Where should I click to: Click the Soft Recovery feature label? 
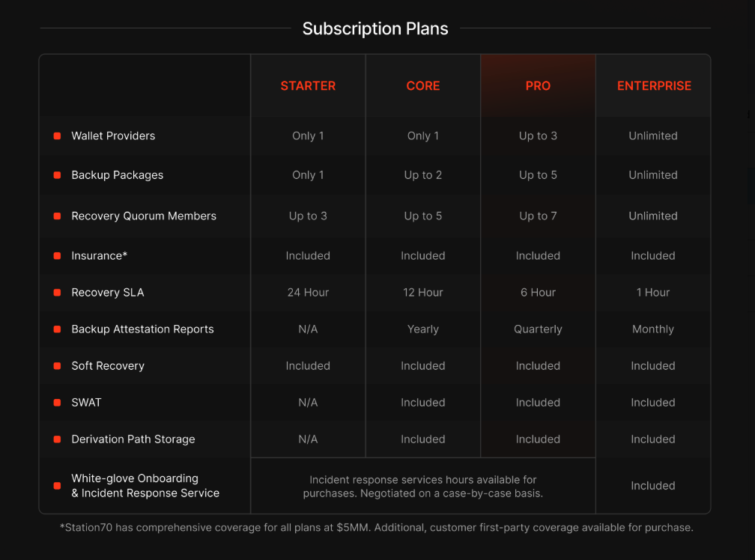coord(108,365)
